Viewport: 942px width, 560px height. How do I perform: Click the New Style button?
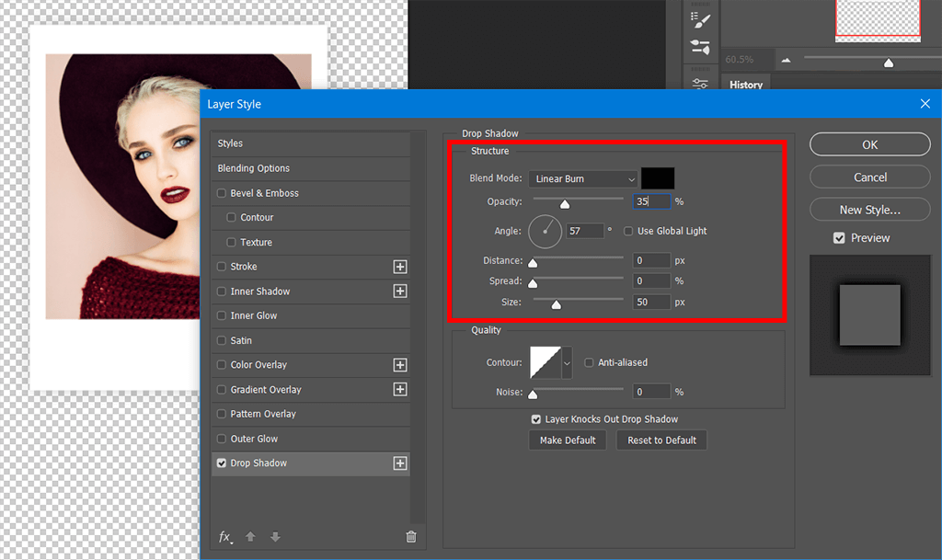coord(869,210)
